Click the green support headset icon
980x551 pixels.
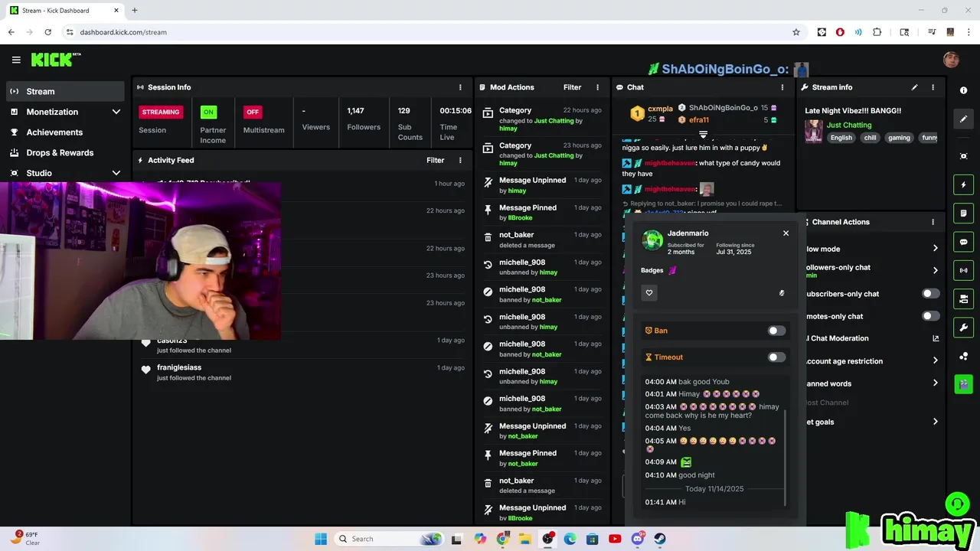click(957, 504)
